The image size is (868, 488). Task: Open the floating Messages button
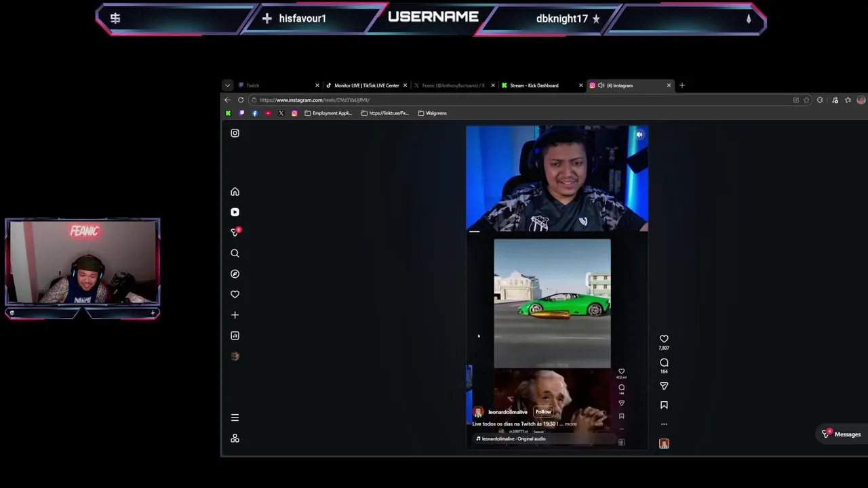pos(841,434)
